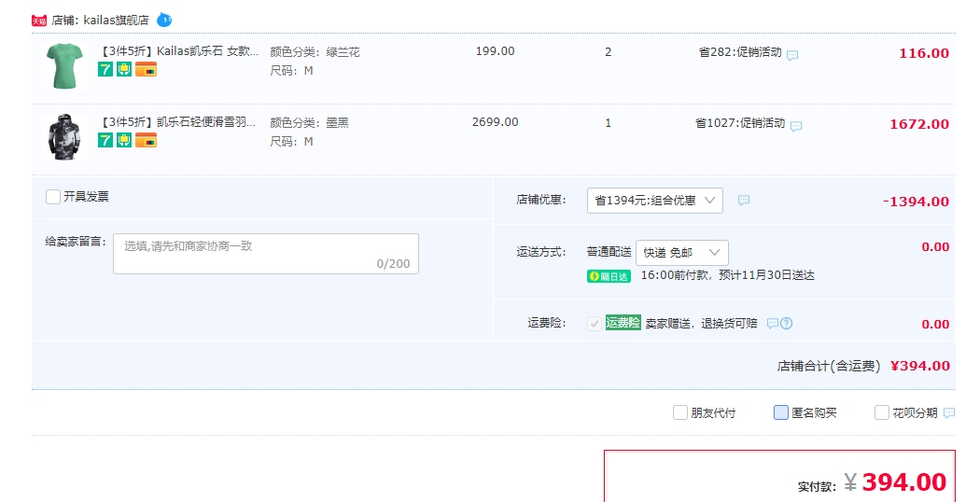Click the 卖家赠送，退换货可赔 text
This screenshot has width=980, height=502.
[701, 323]
